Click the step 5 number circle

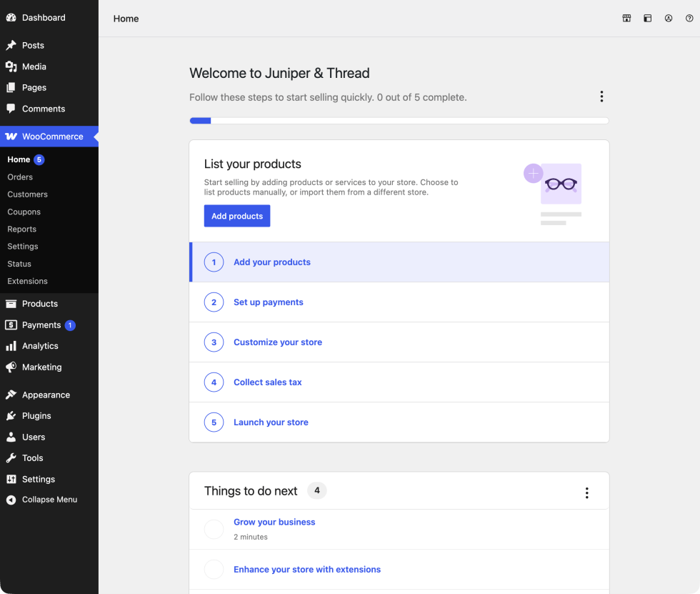point(214,422)
